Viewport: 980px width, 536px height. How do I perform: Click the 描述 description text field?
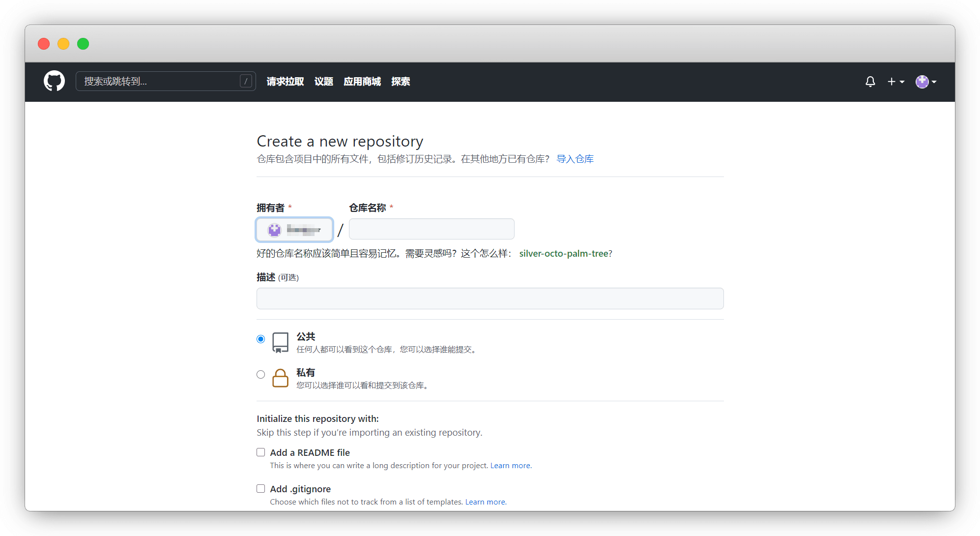(490, 298)
